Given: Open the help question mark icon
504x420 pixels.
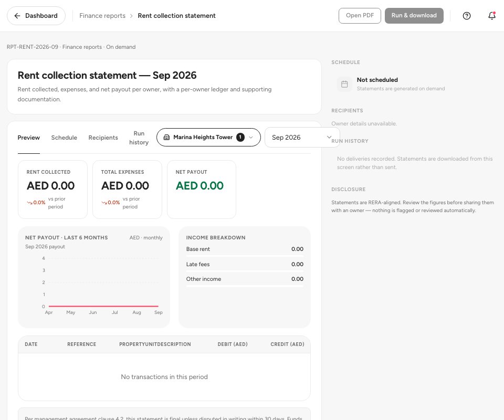Looking at the screenshot, I should [x=467, y=16].
